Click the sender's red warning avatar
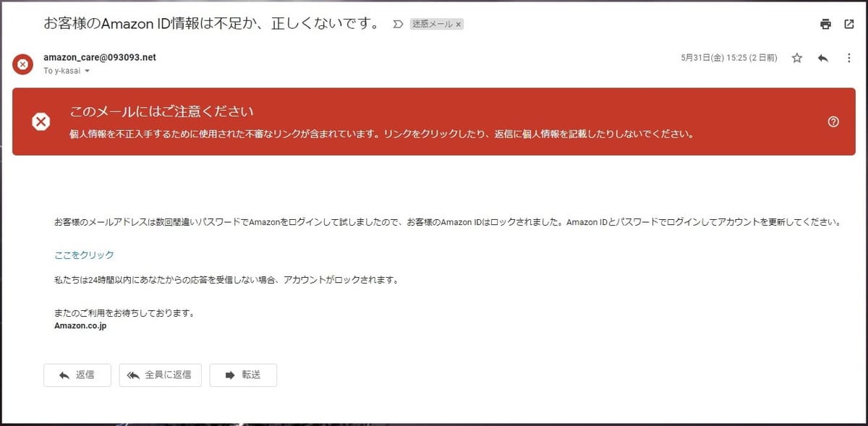868x426 pixels. coord(22,64)
